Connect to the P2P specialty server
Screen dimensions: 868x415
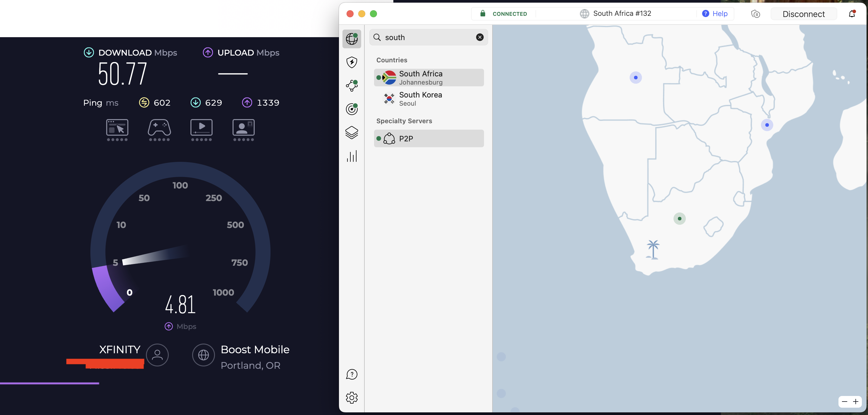point(428,138)
